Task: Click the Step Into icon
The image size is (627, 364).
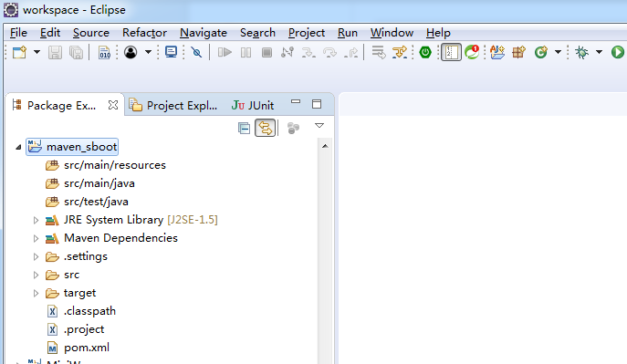Action: (308, 52)
